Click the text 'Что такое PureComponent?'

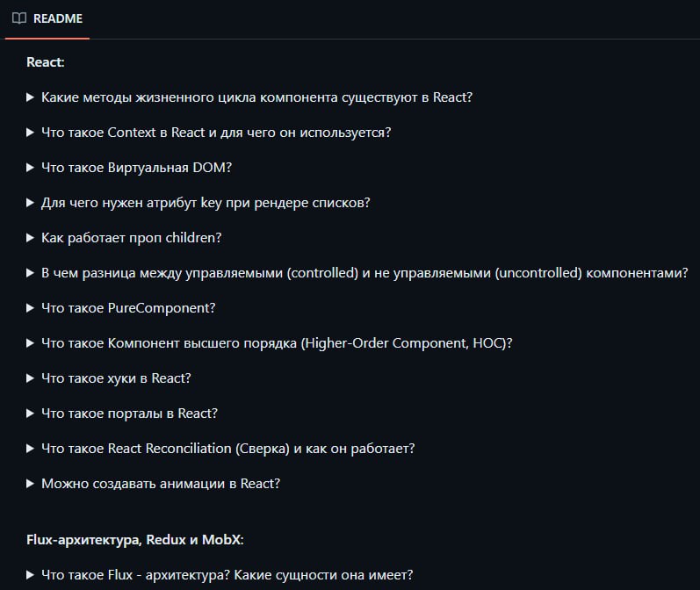[x=128, y=308]
